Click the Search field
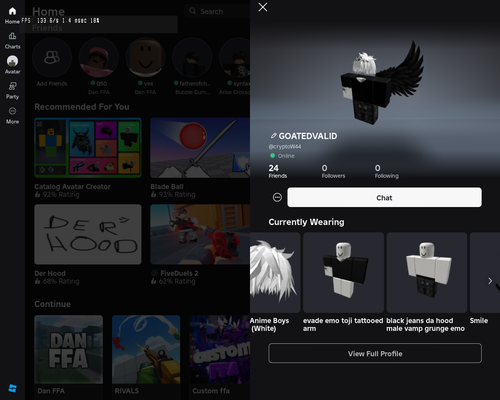The height and width of the screenshot is (400, 500). click(217, 11)
